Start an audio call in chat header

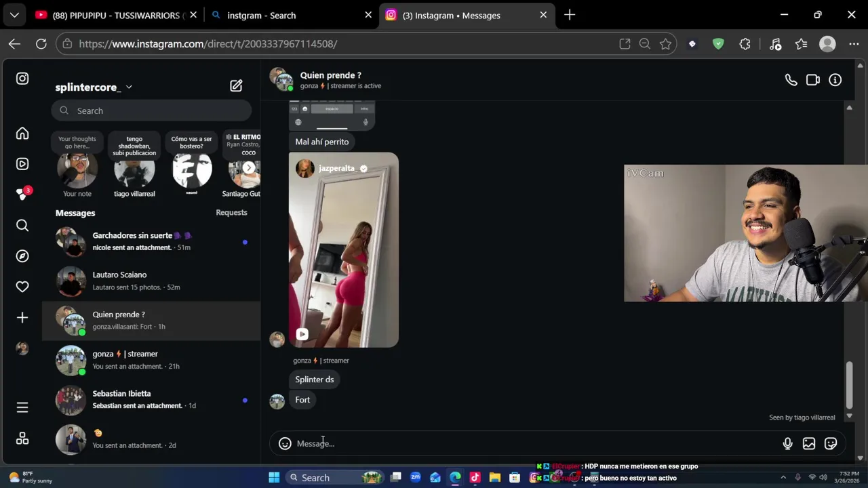[791, 80]
